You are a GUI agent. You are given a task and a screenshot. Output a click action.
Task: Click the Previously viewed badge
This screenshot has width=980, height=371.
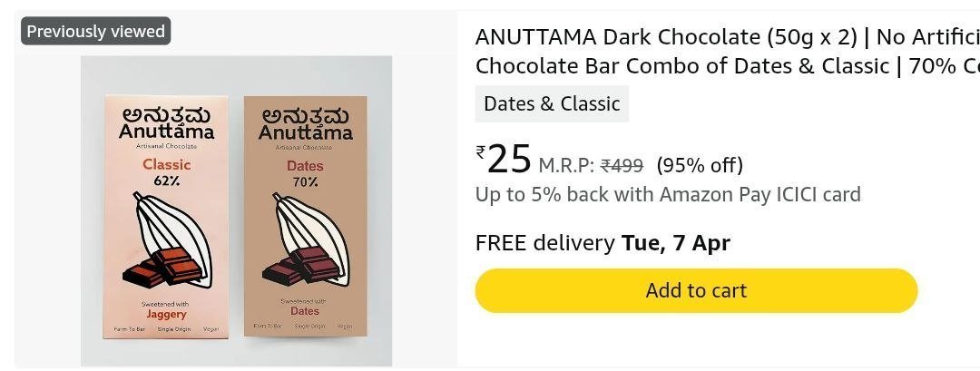tap(95, 31)
